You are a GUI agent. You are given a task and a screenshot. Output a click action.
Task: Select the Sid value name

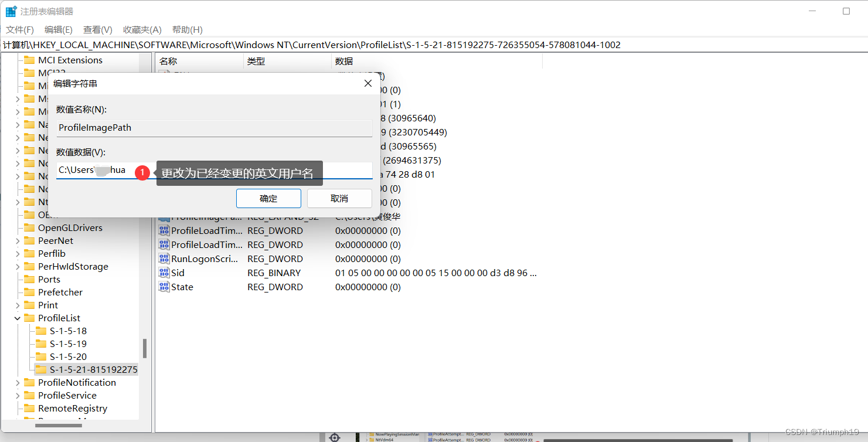tap(178, 273)
